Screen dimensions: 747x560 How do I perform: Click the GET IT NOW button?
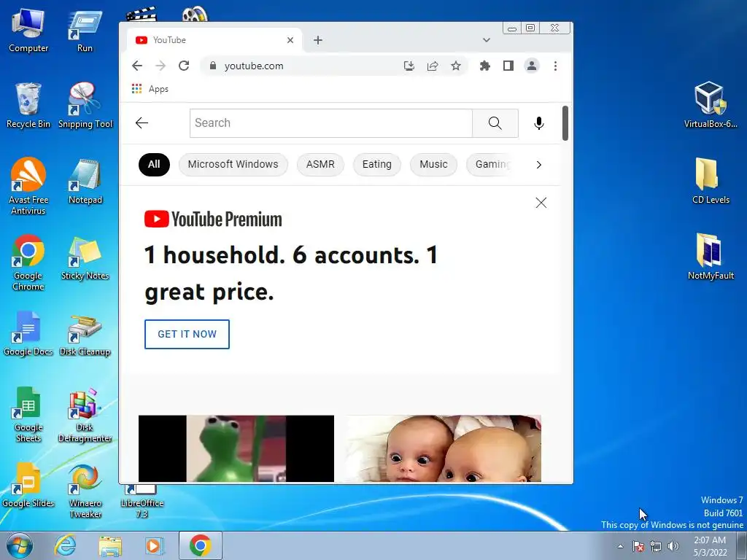[187, 334]
